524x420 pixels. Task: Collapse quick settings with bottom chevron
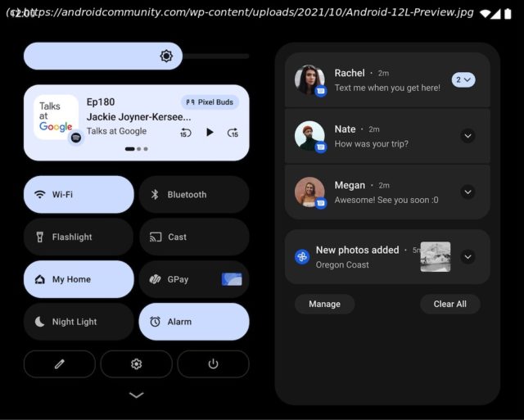click(x=137, y=395)
